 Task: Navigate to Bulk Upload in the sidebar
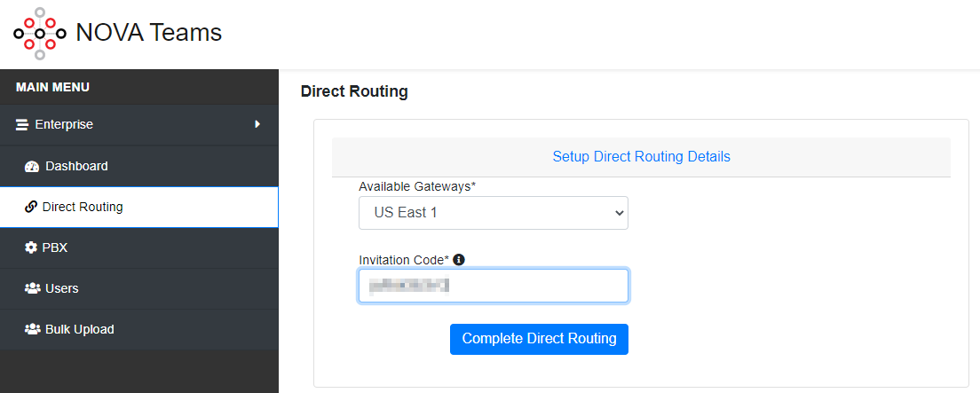point(79,329)
